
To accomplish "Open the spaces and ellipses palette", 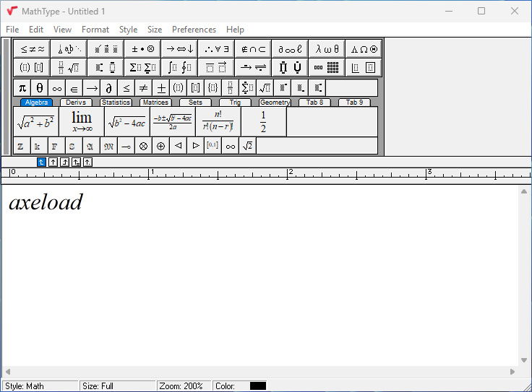I will 69,49.
